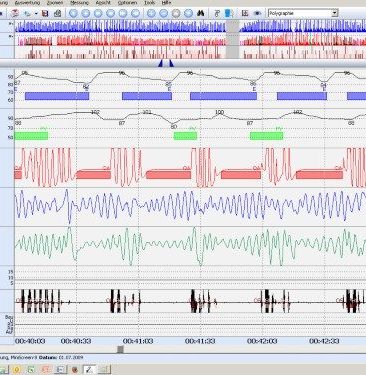Click the leftmost round blue toolbar button
Image resolution: width=366 pixels, height=375 pixels.
point(73,13)
